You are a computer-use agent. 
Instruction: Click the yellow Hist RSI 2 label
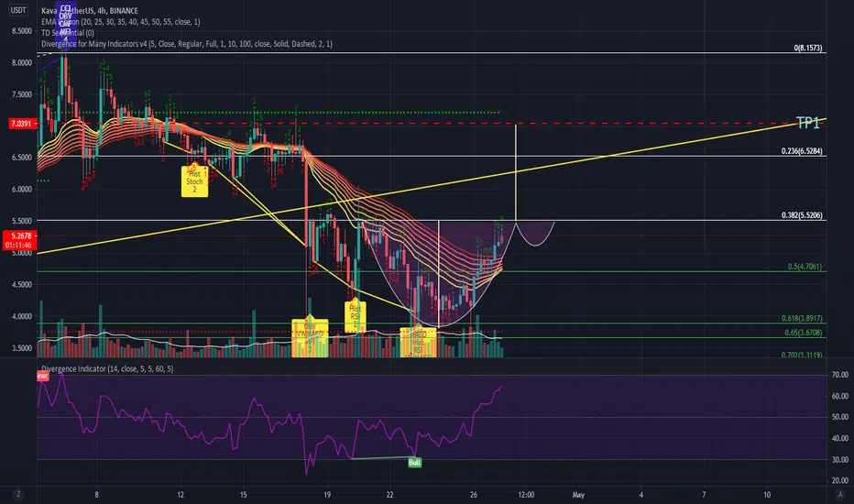point(356,316)
